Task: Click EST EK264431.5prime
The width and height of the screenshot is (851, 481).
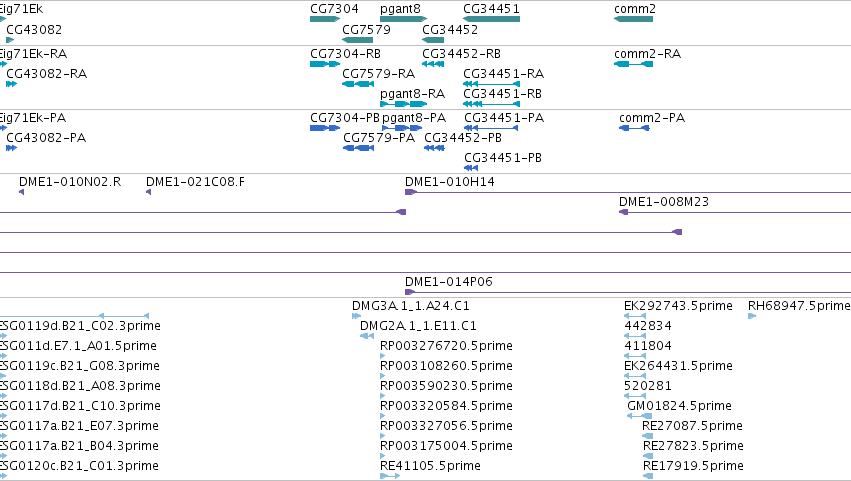Action: click(x=678, y=366)
